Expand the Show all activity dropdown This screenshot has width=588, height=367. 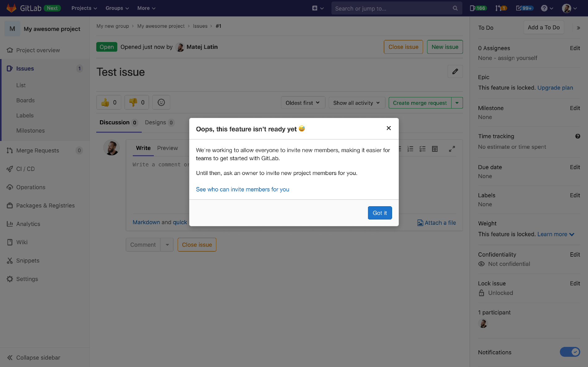coord(357,102)
